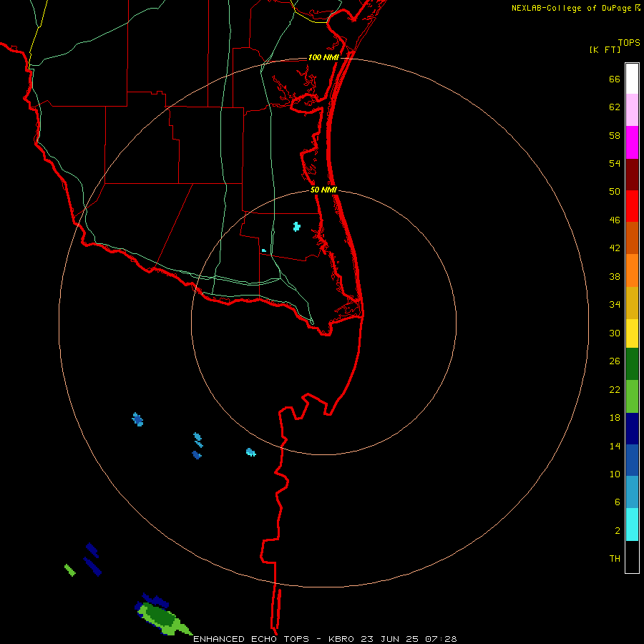Pick the medium blue legend swatch
The width and height of the screenshot is (644, 644).
pos(632,460)
